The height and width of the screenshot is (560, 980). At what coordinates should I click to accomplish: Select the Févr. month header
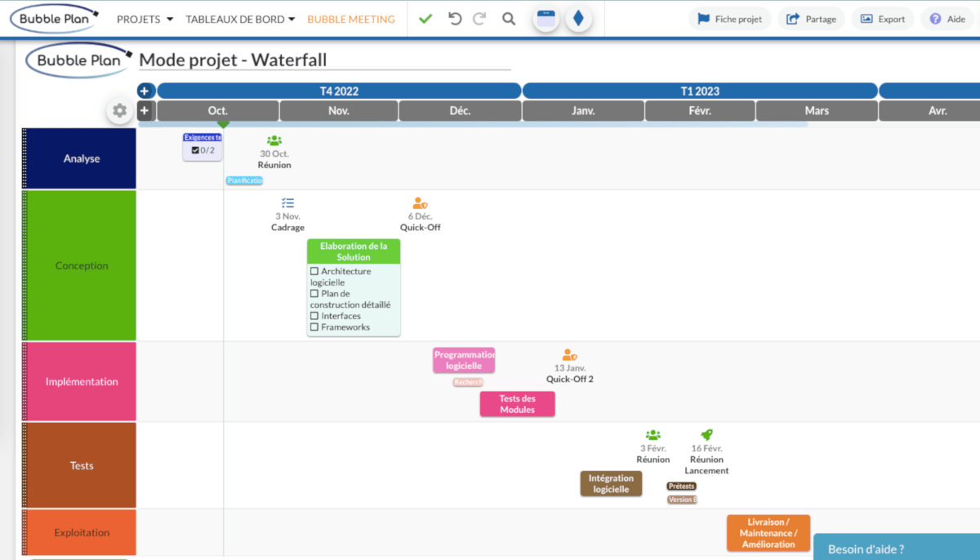[700, 111]
